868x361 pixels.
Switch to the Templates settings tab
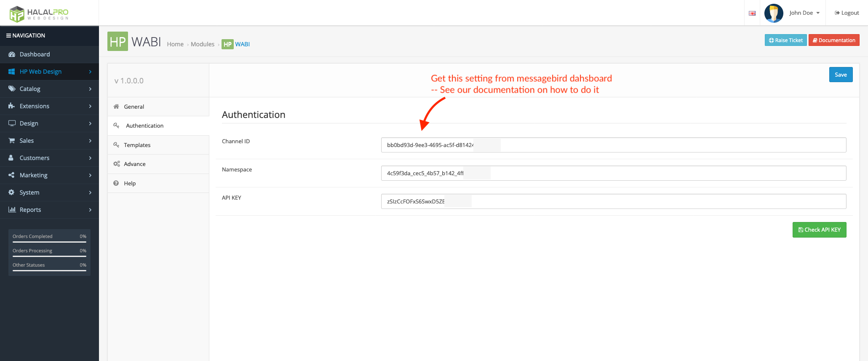click(136, 145)
